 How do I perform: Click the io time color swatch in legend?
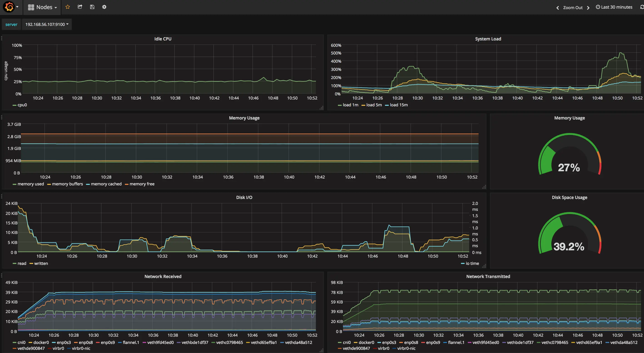pyautogui.click(x=463, y=264)
